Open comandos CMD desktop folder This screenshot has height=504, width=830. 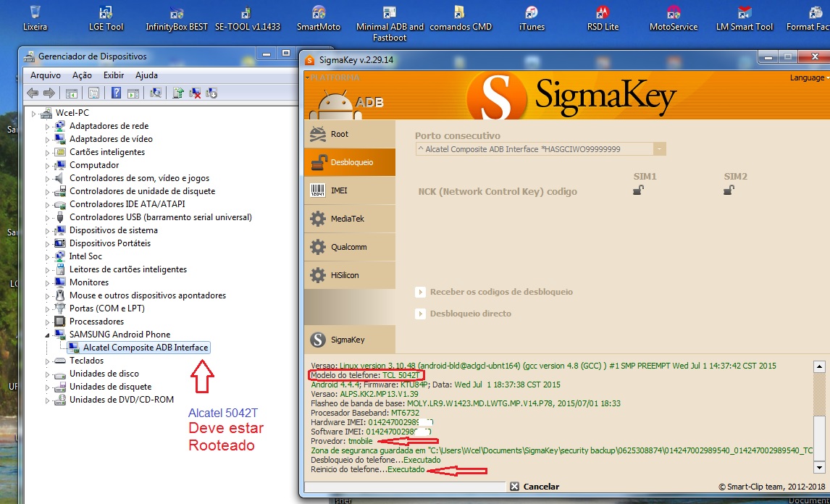pos(461,17)
